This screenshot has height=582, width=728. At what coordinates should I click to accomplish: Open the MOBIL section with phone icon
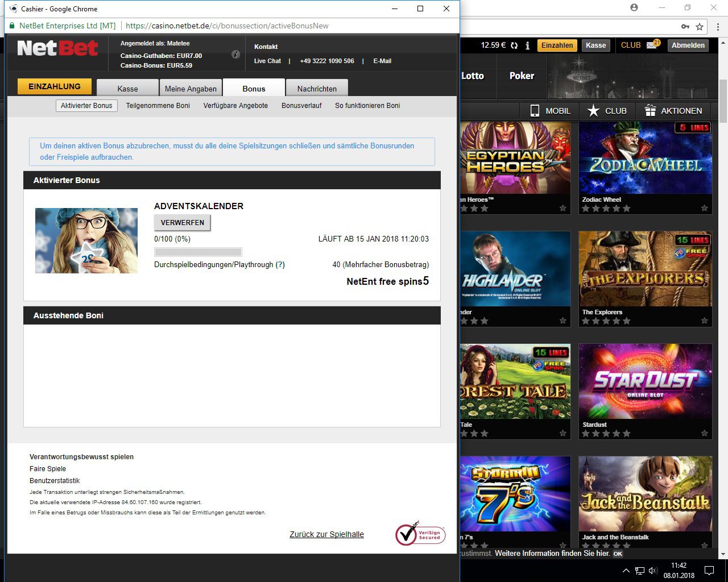point(550,111)
